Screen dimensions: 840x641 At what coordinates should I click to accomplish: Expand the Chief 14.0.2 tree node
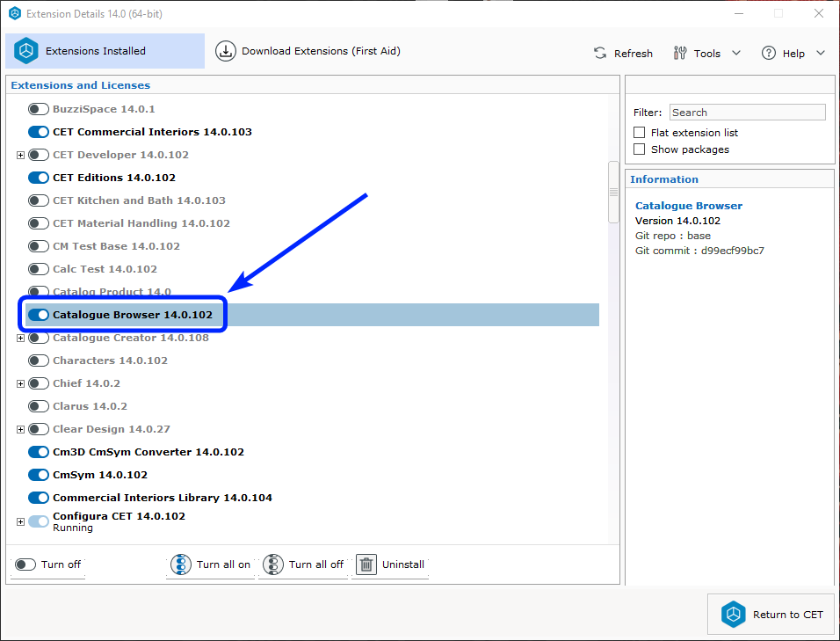coord(20,383)
